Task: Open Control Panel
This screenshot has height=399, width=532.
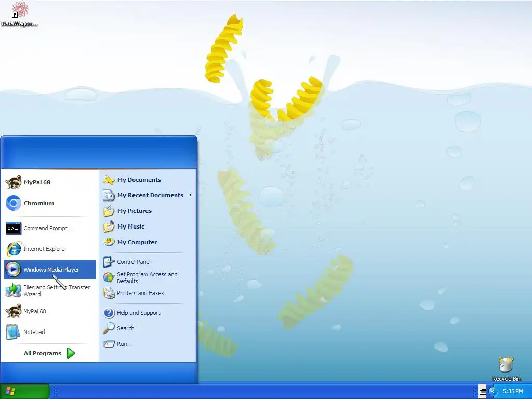Action: [x=148, y=262]
